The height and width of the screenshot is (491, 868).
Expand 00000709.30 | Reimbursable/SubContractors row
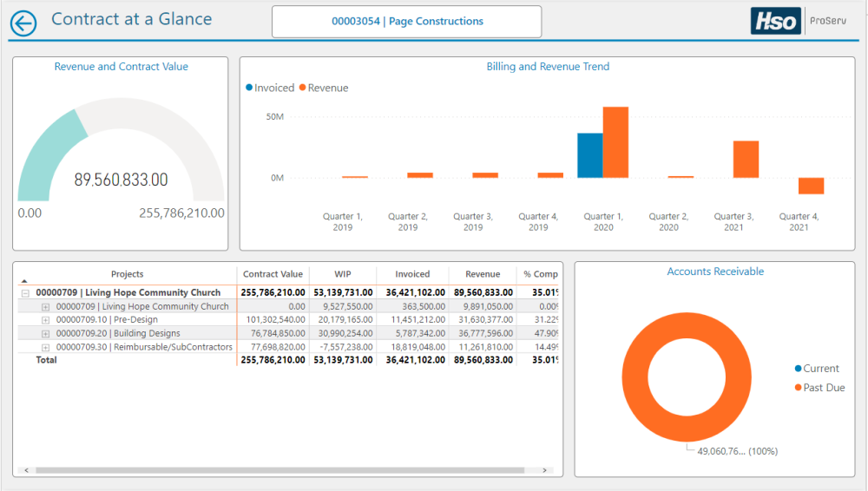tap(45, 348)
